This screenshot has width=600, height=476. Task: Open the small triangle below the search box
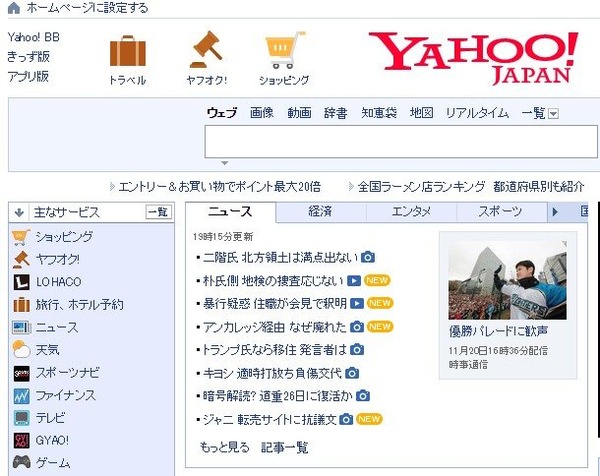pyautogui.click(x=225, y=163)
